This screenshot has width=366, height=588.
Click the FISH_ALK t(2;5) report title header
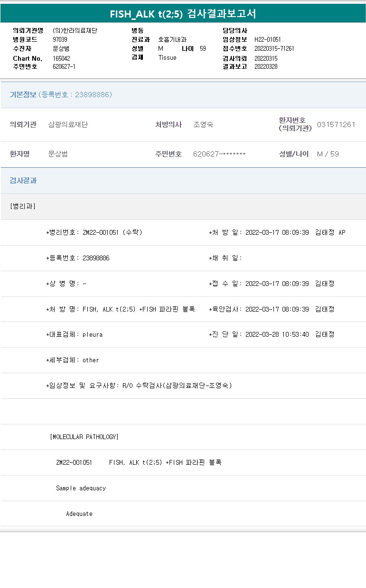(x=183, y=14)
